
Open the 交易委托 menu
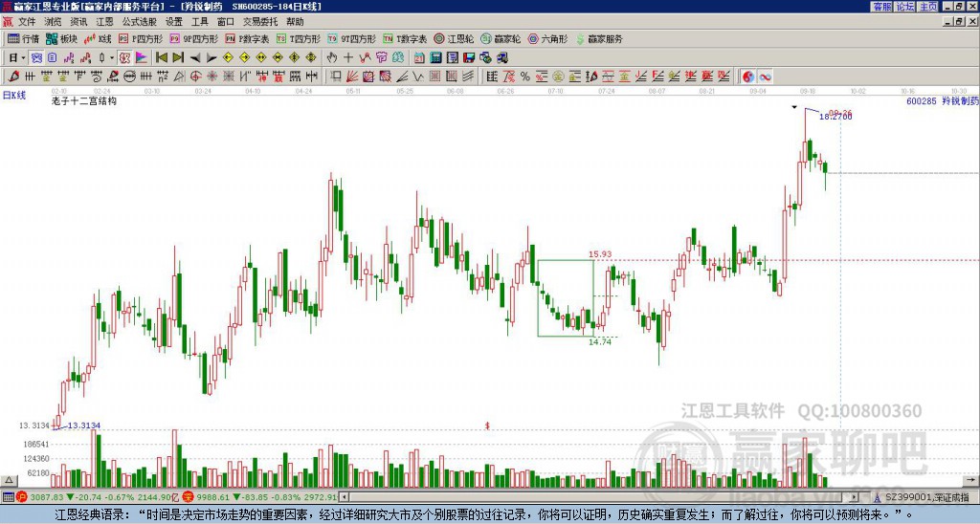[x=260, y=22]
